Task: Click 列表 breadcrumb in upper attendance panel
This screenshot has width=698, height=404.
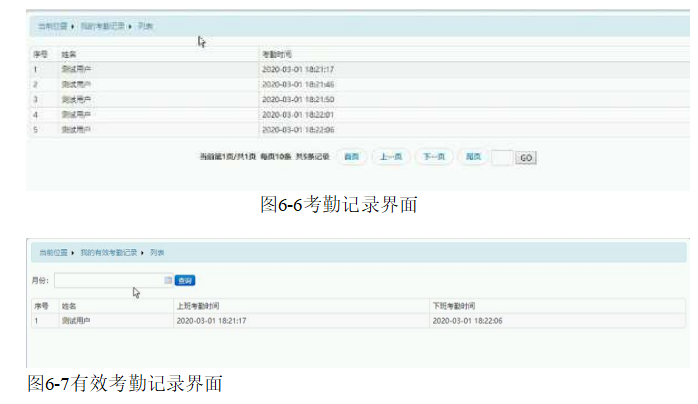Action: pyautogui.click(x=145, y=26)
